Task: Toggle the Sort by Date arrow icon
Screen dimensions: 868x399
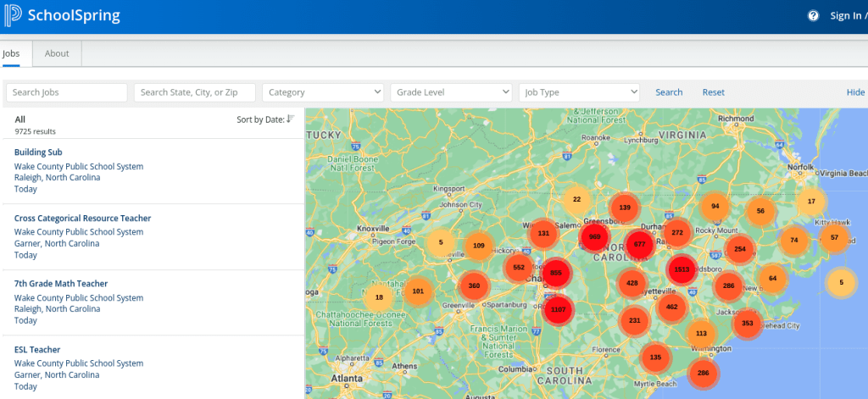Action: (x=291, y=119)
